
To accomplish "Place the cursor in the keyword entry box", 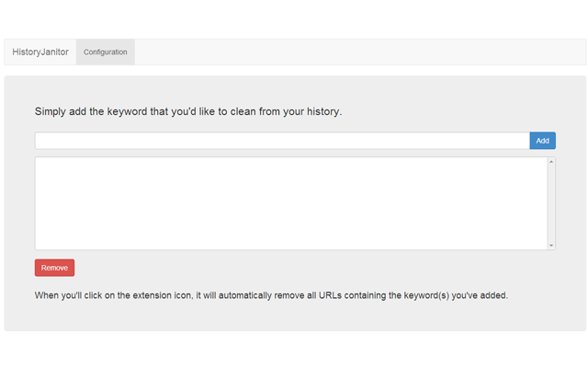I will [281, 141].
